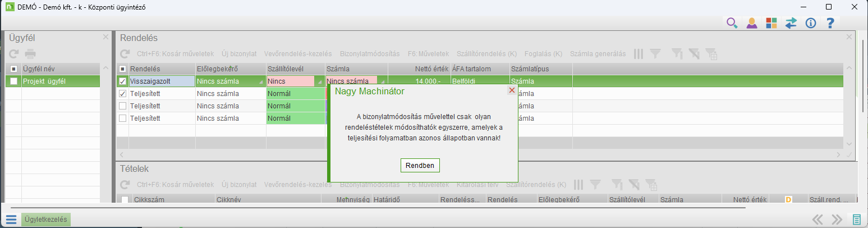Toggle select-all checkbox in Ügyfél header

click(x=13, y=69)
